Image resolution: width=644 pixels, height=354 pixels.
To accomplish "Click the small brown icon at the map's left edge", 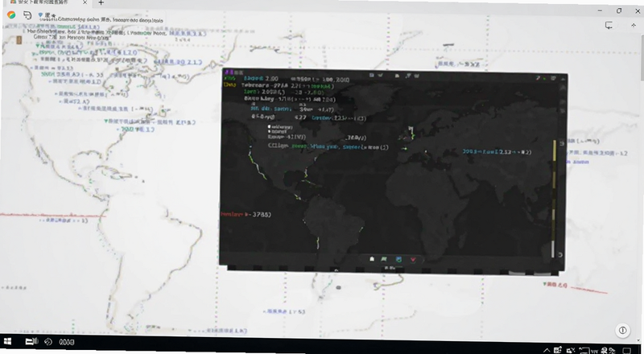I will [x=19, y=40].
